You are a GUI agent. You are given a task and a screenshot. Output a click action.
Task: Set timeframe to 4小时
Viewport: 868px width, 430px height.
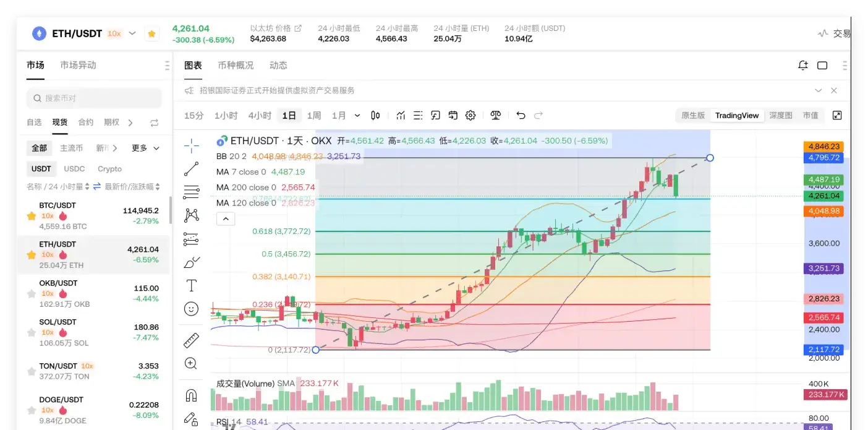click(260, 116)
